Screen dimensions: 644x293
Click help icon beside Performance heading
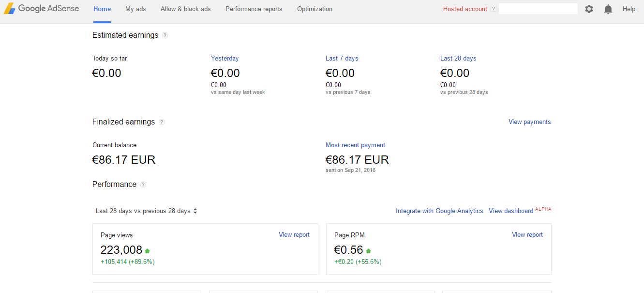(143, 185)
